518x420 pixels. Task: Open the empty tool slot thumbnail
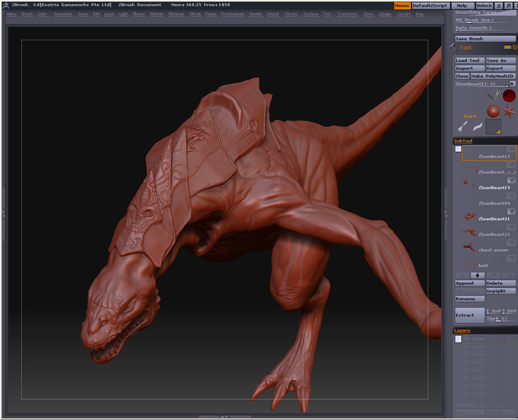[x=493, y=127]
